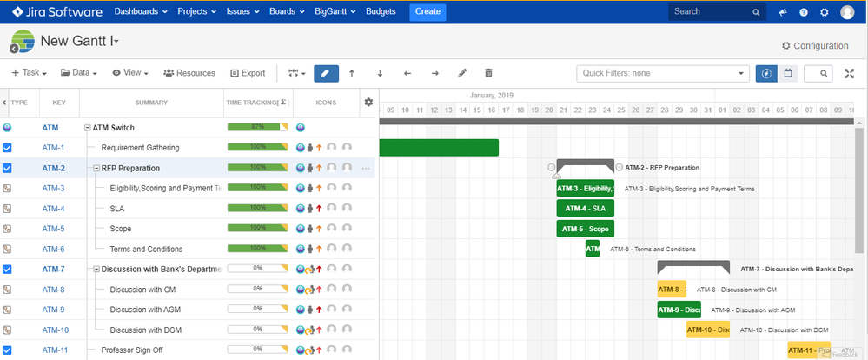Image resolution: width=868 pixels, height=360 pixels.
Task: Open the Task dropdown
Action: coord(29,73)
